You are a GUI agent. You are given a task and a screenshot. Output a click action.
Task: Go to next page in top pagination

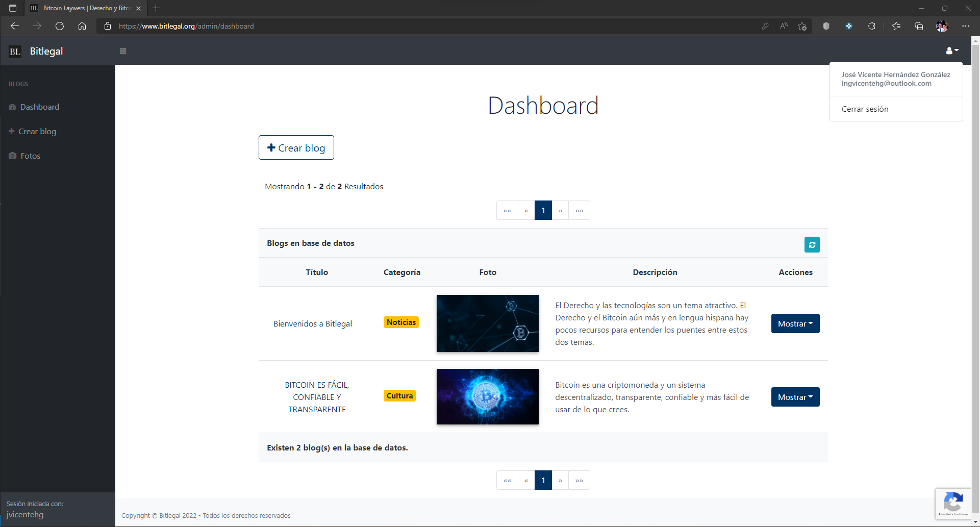(x=560, y=210)
